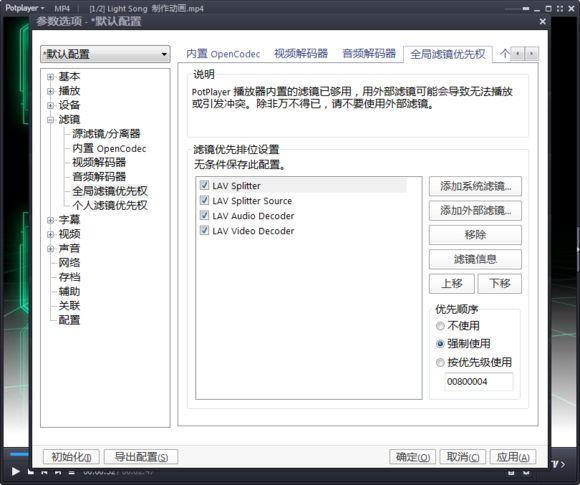The image size is (580, 485).
Task: Move the filter down with 下移
Action: click(x=500, y=284)
